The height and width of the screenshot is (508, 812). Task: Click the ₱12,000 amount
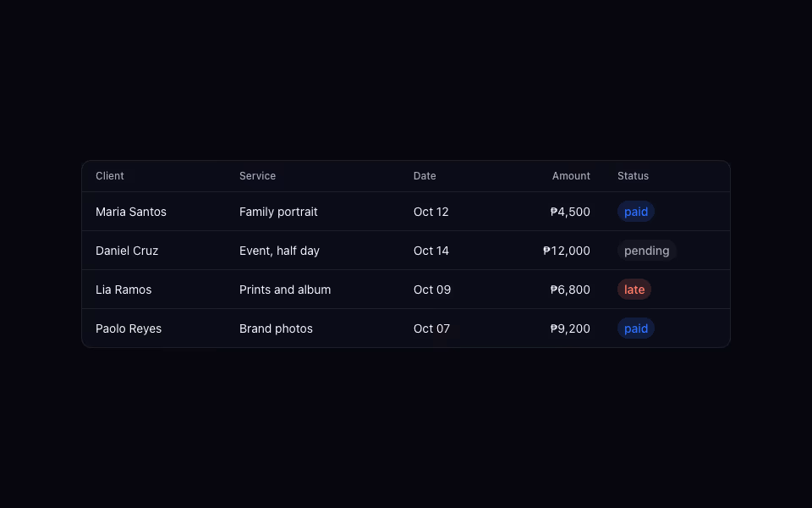coord(567,251)
